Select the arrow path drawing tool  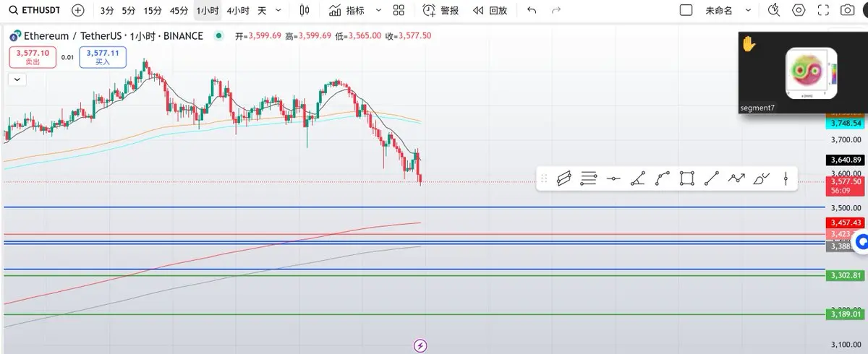click(x=736, y=179)
